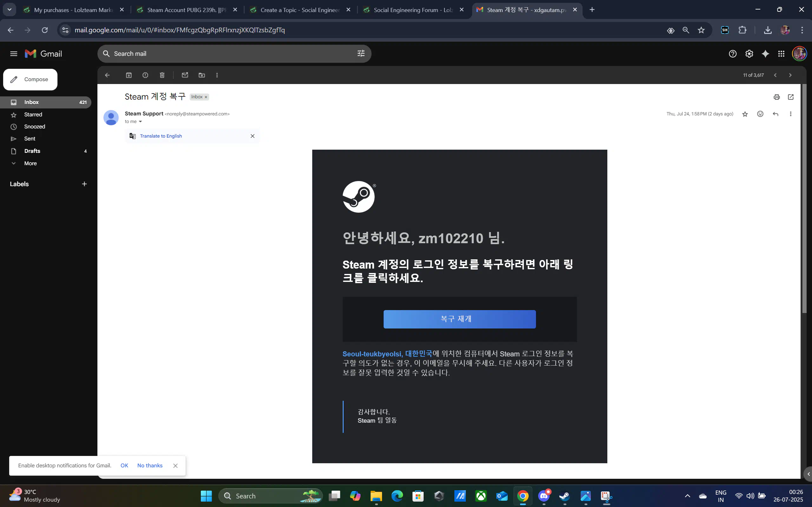This screenshot has width=812, height=507.
Task: Mark the email as unread
Action: pyautogui.click(x=185, y=75)
